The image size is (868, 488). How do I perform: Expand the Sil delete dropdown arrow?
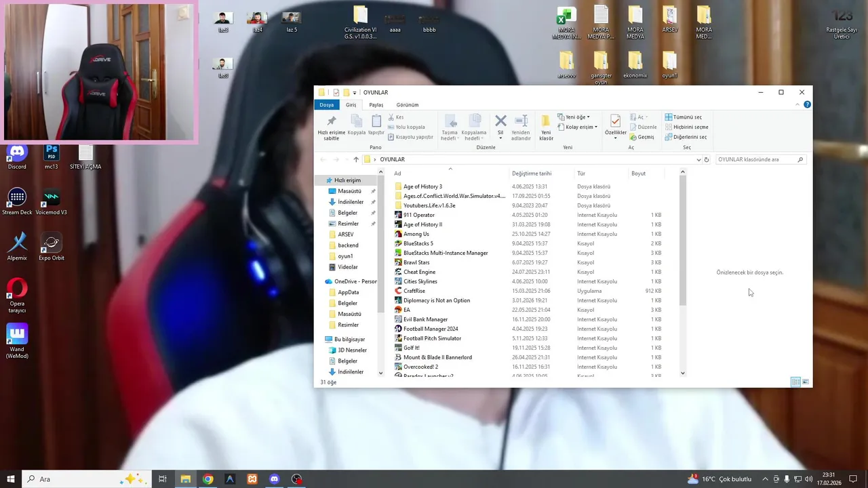coord(500,138)
